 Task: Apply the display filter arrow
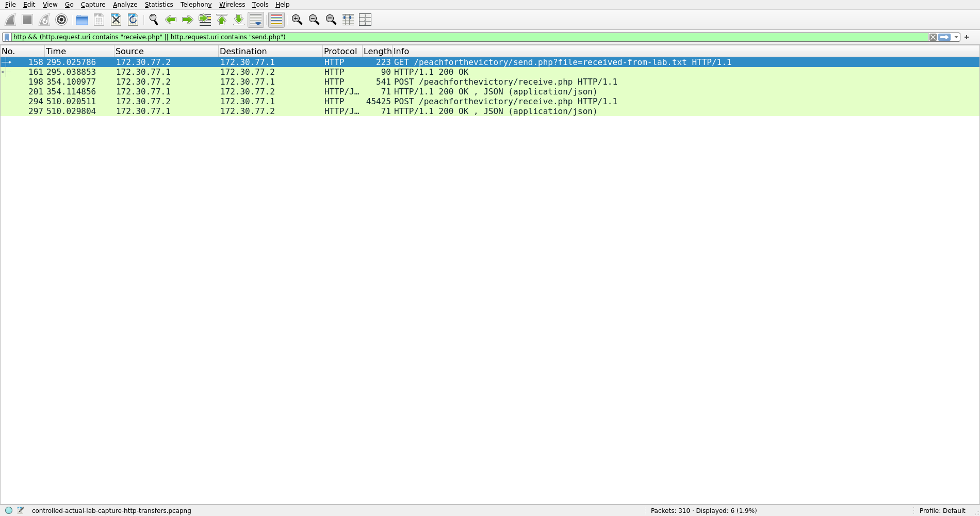click(x=944, y=37)
